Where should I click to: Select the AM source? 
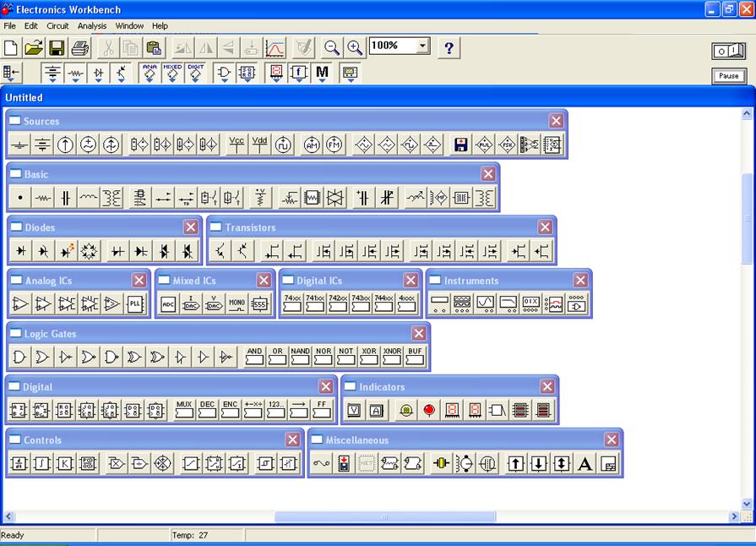tap(312, 145)
